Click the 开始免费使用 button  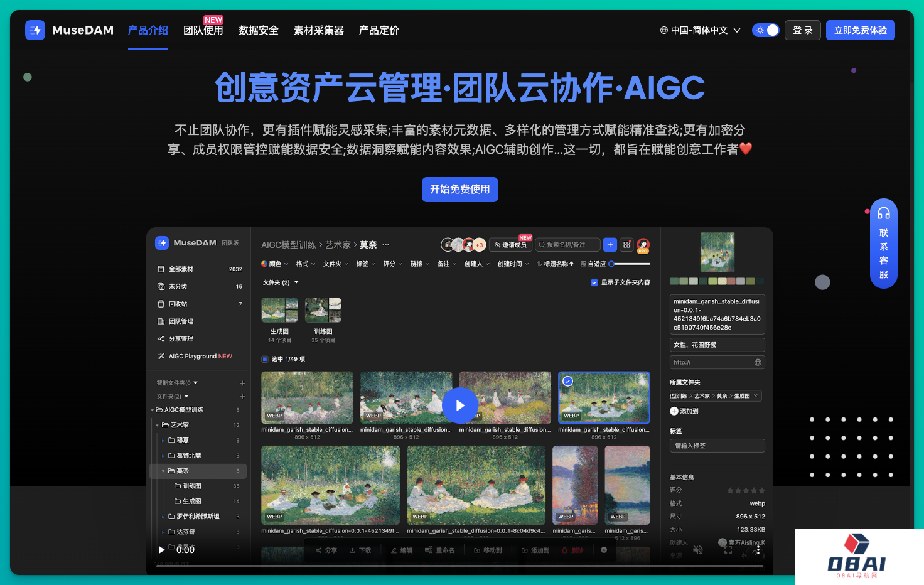pyautogui.click(x=459, y=190)
